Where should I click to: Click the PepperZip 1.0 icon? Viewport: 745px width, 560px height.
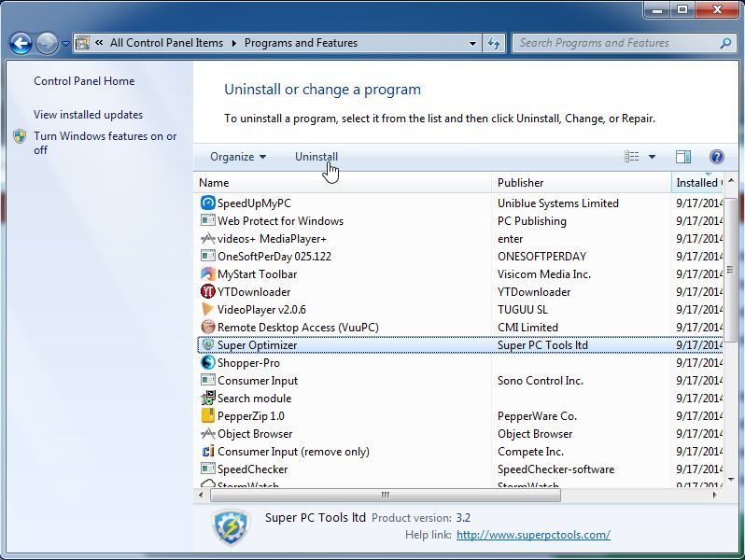207,415
